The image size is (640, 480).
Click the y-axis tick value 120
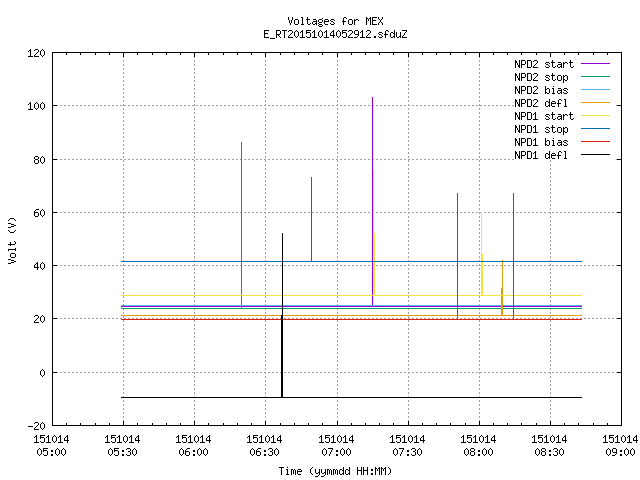pyautogui.click(x=36, y=53)
